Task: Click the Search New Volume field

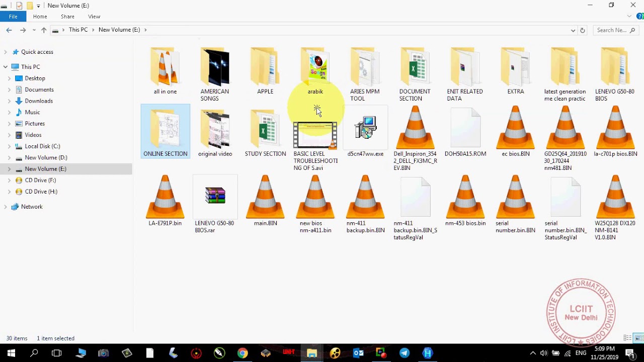Action: 616,30
